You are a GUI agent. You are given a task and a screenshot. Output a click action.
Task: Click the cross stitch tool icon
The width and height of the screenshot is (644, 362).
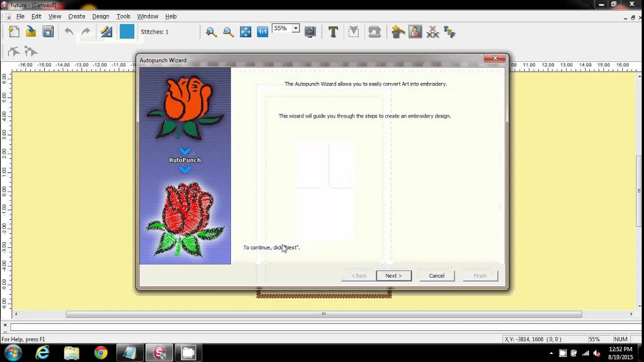(x=433, y=32)
